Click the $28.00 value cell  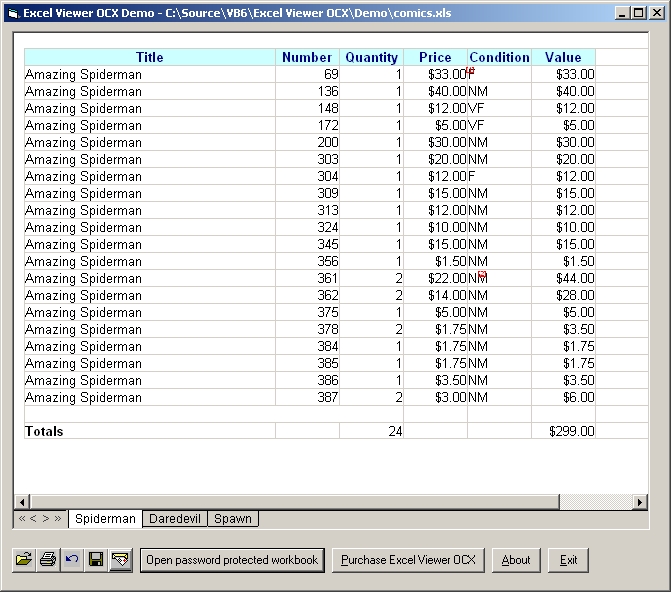563,295
